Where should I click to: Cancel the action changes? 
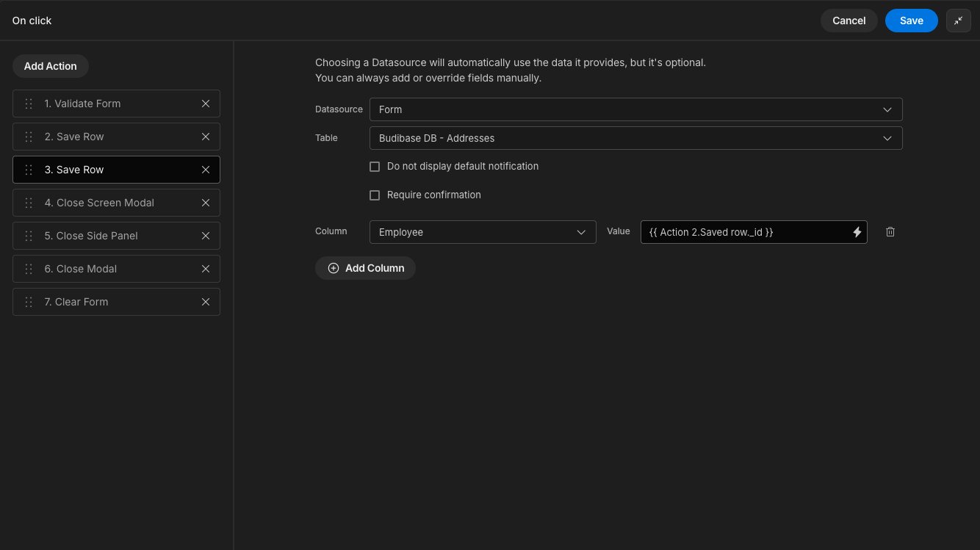tap(849, 21)
